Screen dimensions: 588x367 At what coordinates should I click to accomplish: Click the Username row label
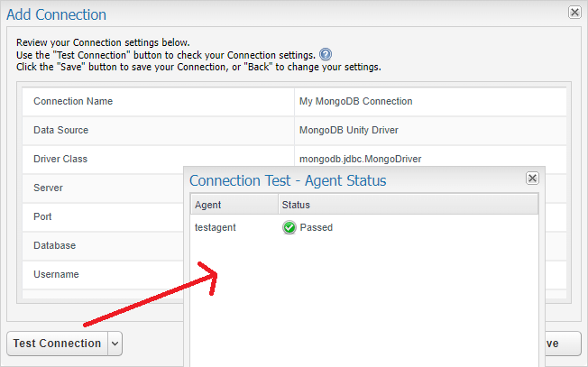(56, 274)
